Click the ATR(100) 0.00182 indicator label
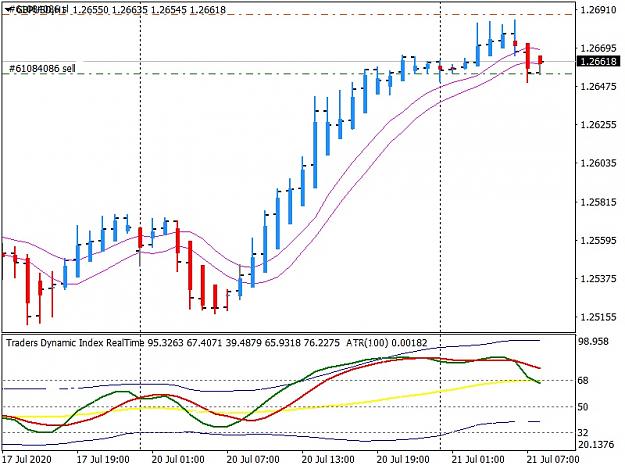The height and width of the screenshot is (469, 625). point(387,343)
